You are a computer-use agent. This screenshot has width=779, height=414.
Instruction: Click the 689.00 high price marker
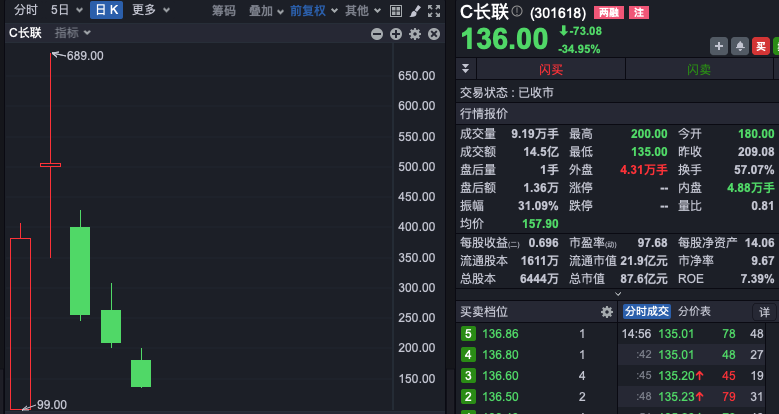[x=85, y=56]
